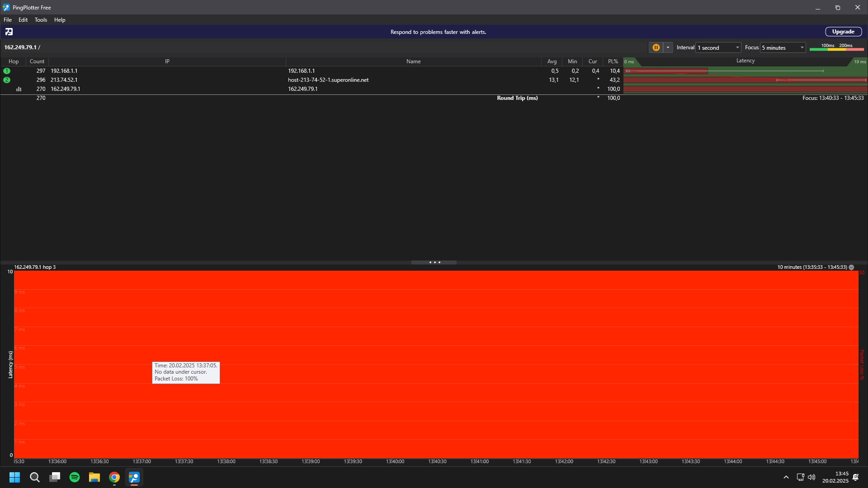The height and width of the screenshot is (488, 868).
Task: Click the latency color scale legend bar
Action: (836, 49)
